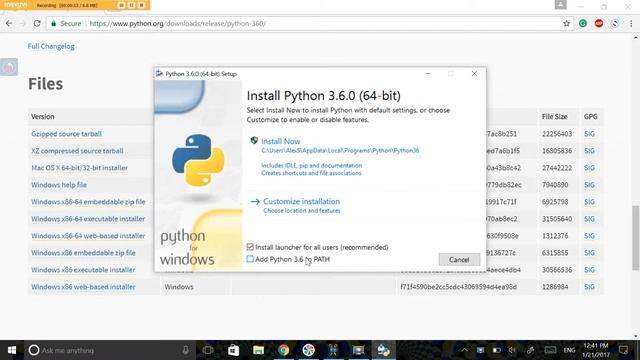Open SIG link for Windows x86 web-based installer
This screenshot has height=360, width=640.
[589, 287]
